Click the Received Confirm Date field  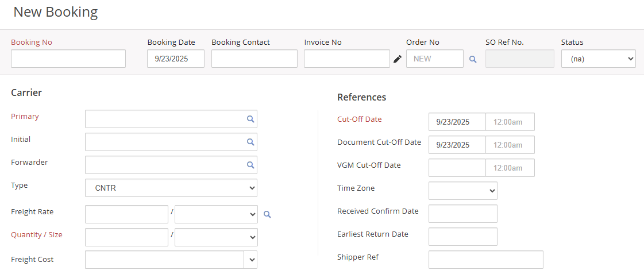tap(462, 214)
